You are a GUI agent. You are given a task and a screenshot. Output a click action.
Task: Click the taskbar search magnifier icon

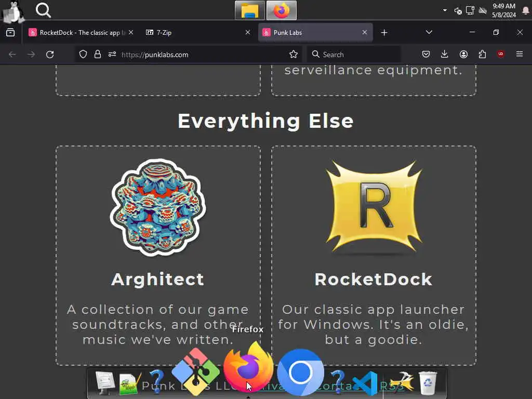(x=43, y=10)
